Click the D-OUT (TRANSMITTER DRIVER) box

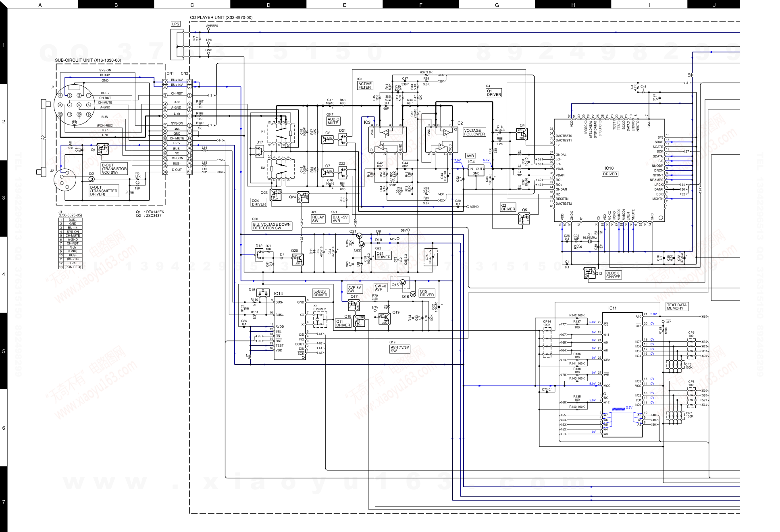pyautogui.click(x=104, y=191)
